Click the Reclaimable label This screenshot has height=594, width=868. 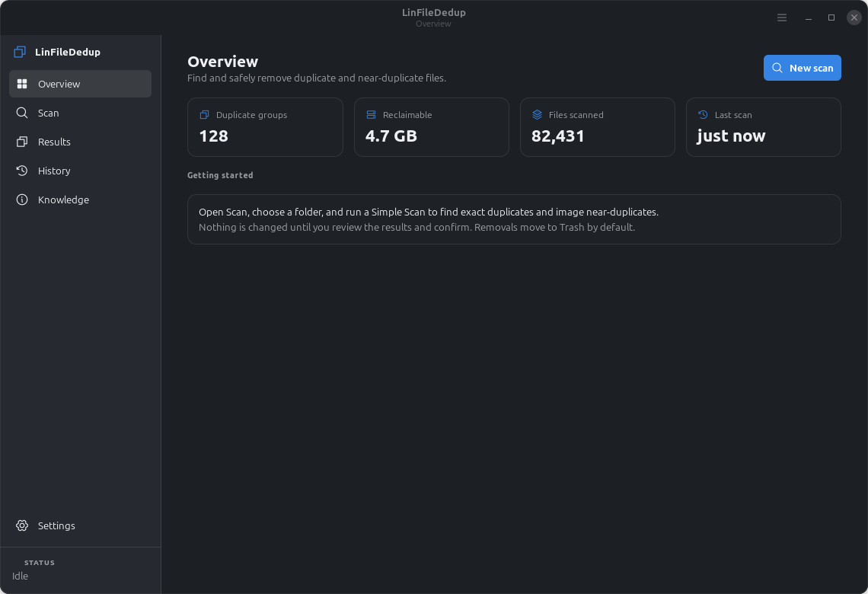[x=407, y=114]
